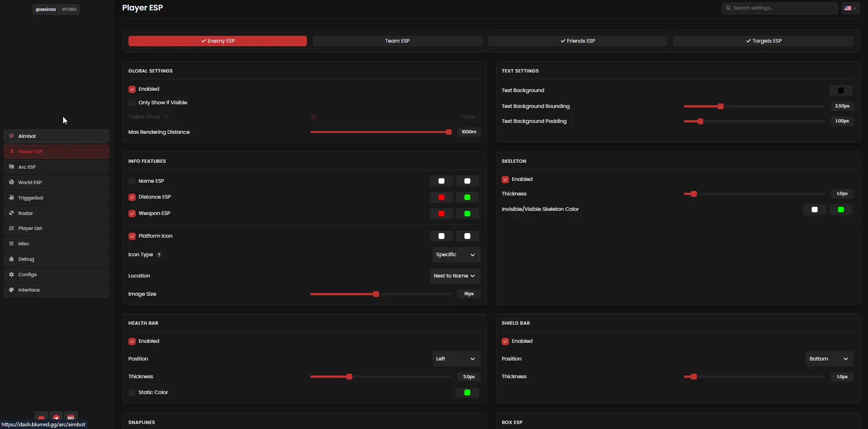Click the World ESP globe icon
This screenshot has width=868, height=429.
pyautogui.click(x=12, y=182)
